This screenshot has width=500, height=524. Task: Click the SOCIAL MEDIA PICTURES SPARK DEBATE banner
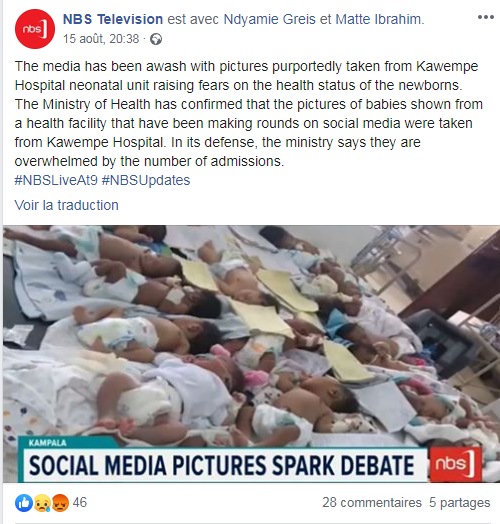click(222, 465)
